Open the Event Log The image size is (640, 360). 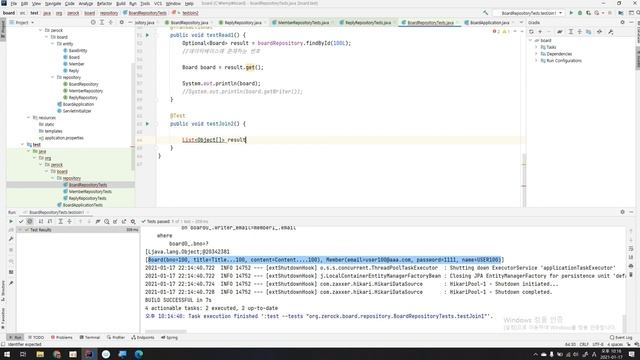(x=621, y=338)
